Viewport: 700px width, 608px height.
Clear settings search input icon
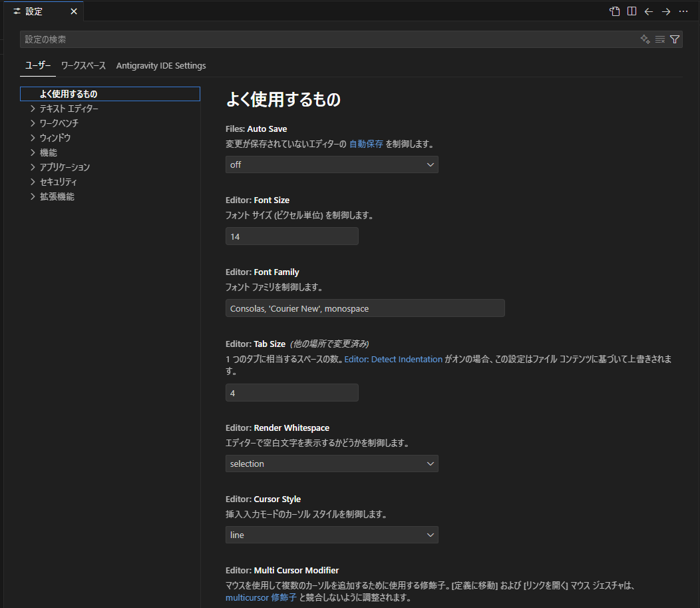pyautogui.click(x=660, y=39)
